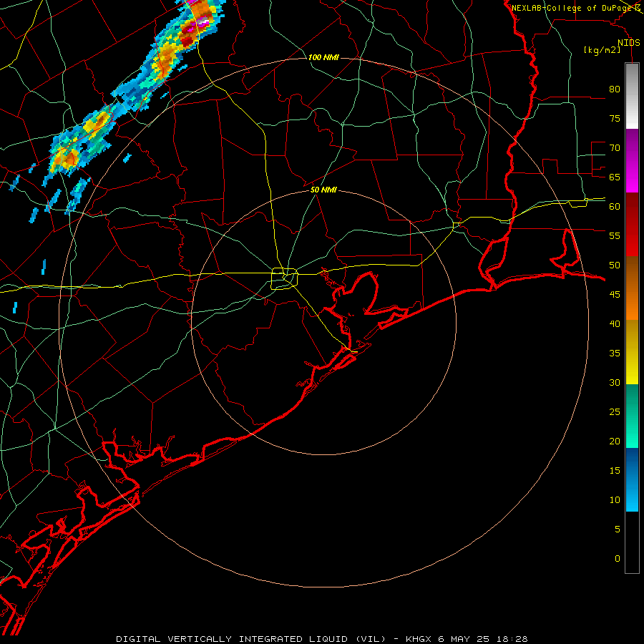Click the 80 value on the color scale
The image size is (644, 644).
pos(615,89)
